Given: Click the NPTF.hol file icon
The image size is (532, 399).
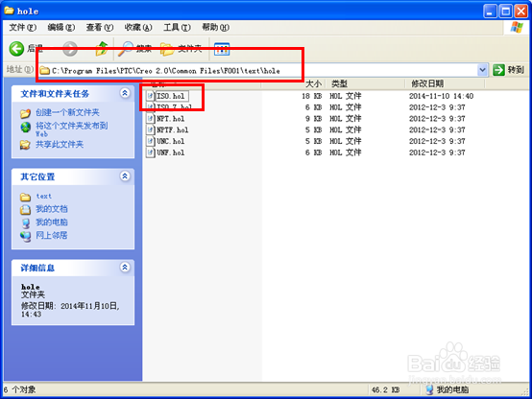Looking at the screenshot, I should [x=151, y=129].
